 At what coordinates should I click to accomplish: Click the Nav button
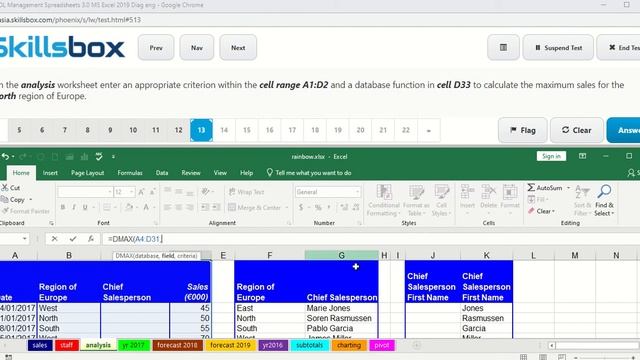click(x=197, y=48)
